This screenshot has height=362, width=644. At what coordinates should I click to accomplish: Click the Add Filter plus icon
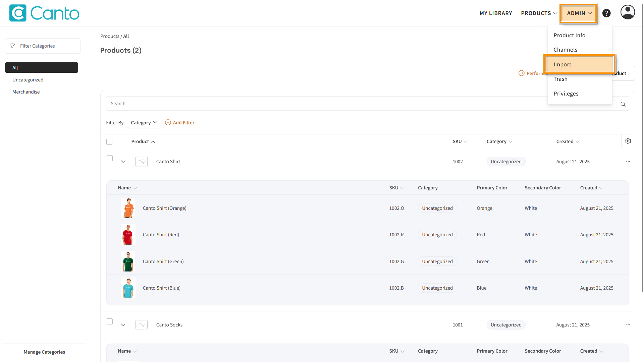click(x=168, y=123)
